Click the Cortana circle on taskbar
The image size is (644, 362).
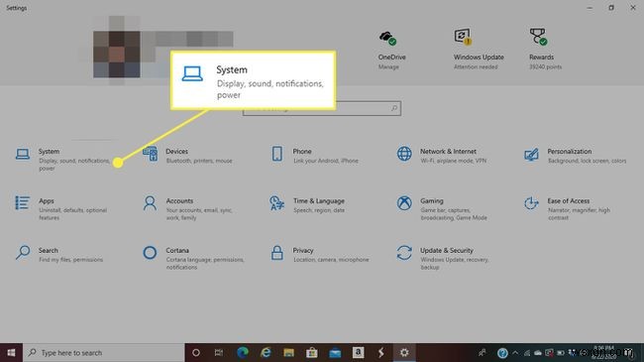pyautogui.click(x=196, y=352)
